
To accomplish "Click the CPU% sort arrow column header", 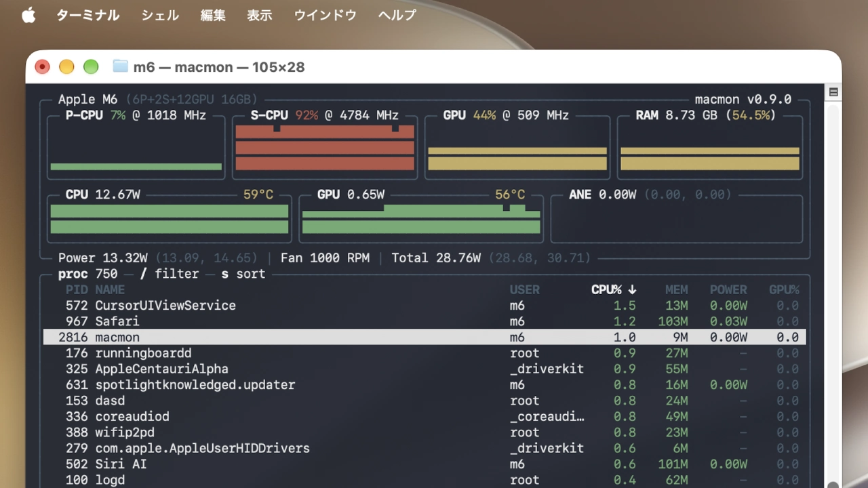I will pyautogui.click(x=614, y=289).
